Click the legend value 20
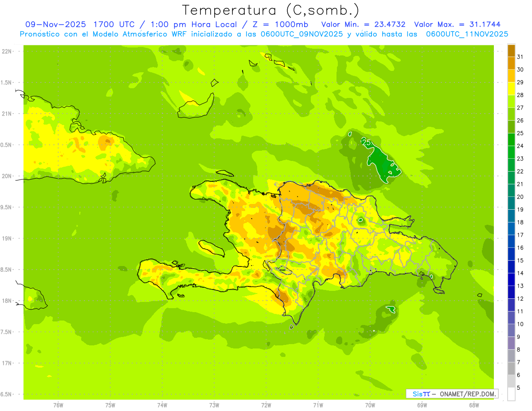This screenshot has width=532, height=411. coord(520,196)
